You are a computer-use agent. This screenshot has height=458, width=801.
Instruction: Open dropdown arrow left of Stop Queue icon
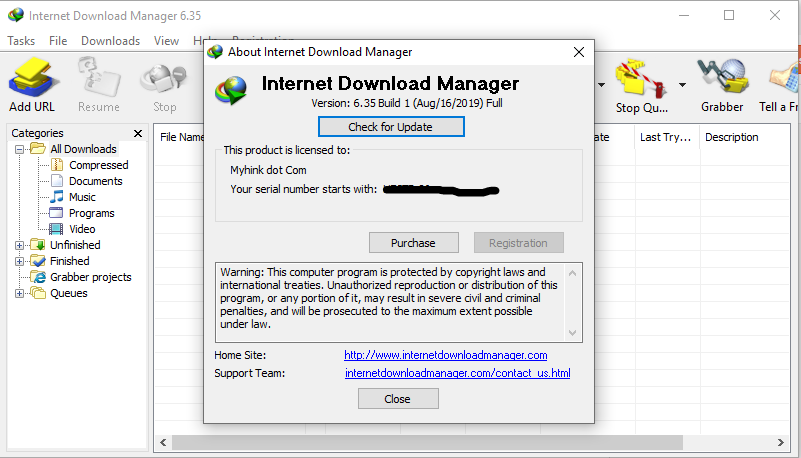(x=602, y=85)
